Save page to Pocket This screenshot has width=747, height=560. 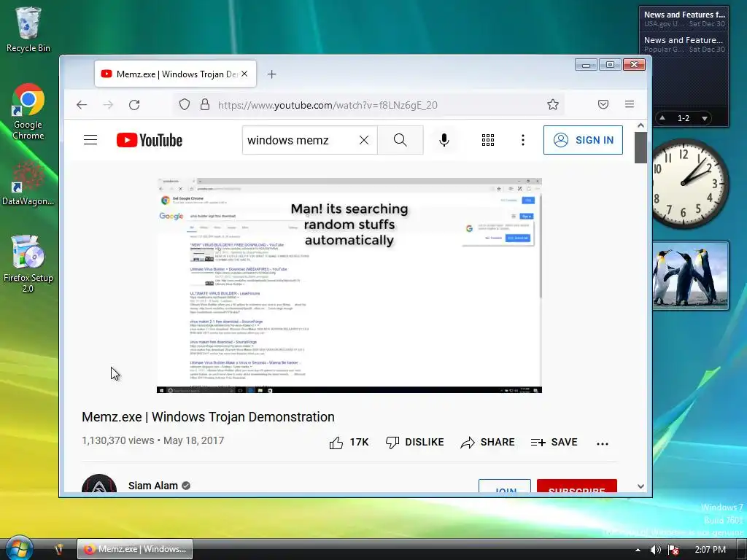point(603,104)
